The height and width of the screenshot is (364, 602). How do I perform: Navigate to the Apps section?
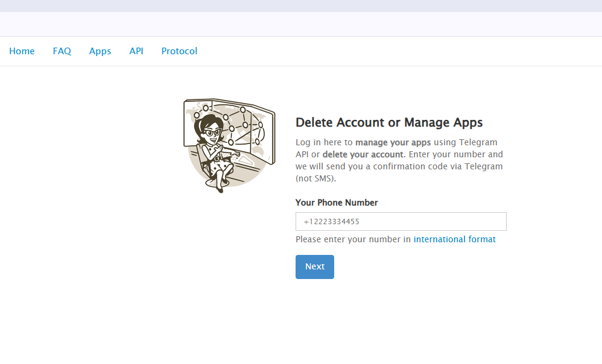point(100,51)
